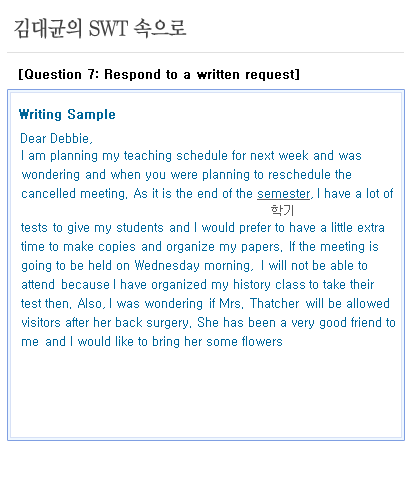410x480 pixels.
Task: Click the empty area below the letter text
Action: click(206, 393)
